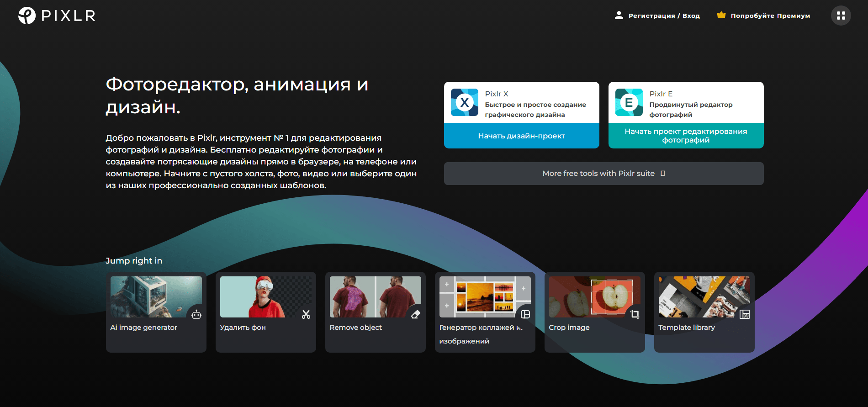Click Начать дизайн-проект button

coord(522,136)
